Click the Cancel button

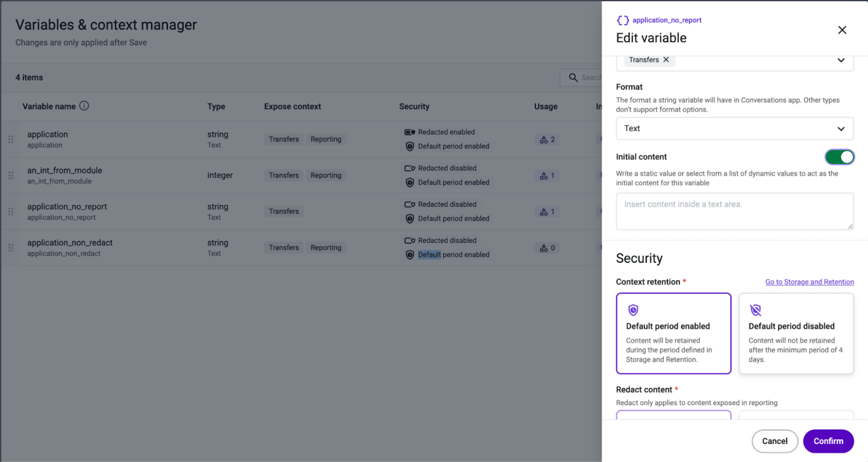[x=774, y=441]
